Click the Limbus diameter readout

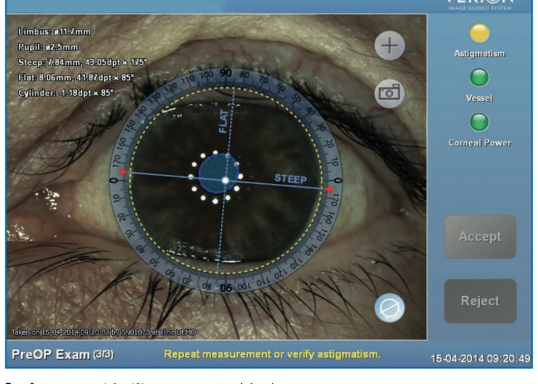[54, 32]
